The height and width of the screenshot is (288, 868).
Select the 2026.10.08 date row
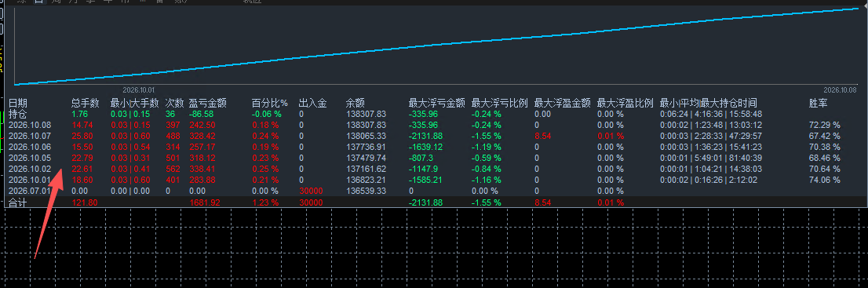pos(30,126)
